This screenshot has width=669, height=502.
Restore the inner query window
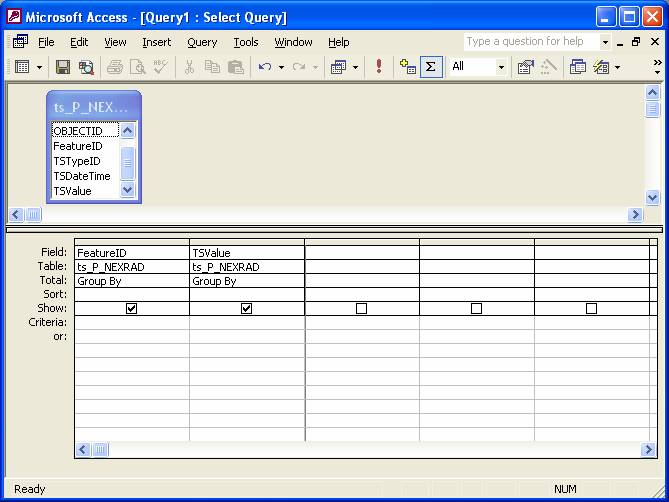(636, 42)
